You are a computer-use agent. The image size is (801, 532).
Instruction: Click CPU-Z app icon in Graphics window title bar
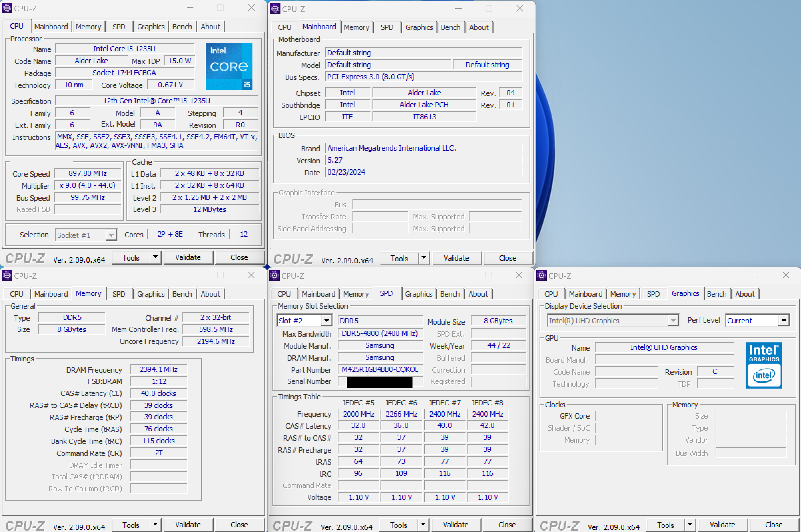pyautogui.click(x=541, y=275)
